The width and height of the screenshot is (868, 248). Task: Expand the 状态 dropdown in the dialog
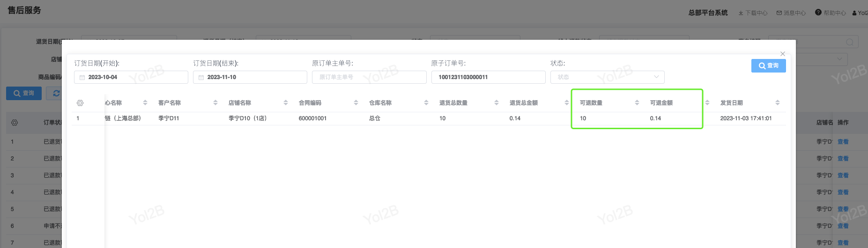[607, 77]
